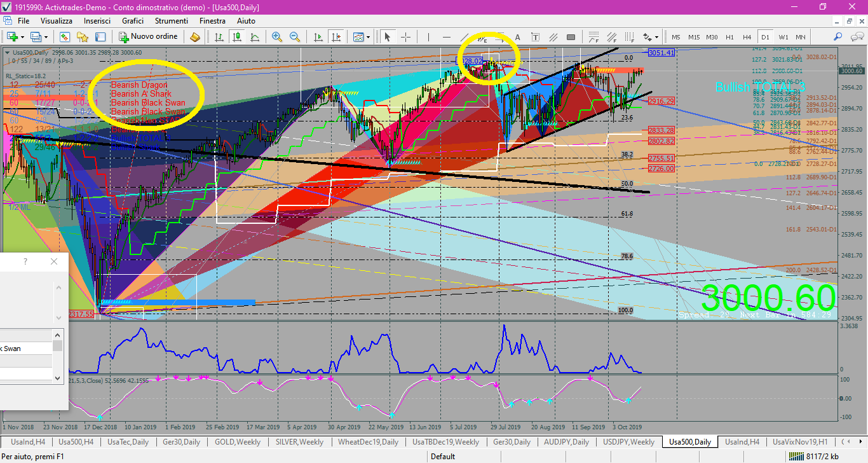The width and height of the screenshot is (868, 463).
Task: Switch to H1 timeframe
Action: (729, 37)
